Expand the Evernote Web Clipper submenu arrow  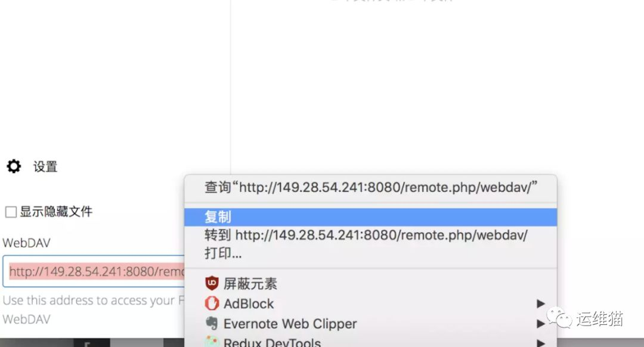[x=541, y=324]
